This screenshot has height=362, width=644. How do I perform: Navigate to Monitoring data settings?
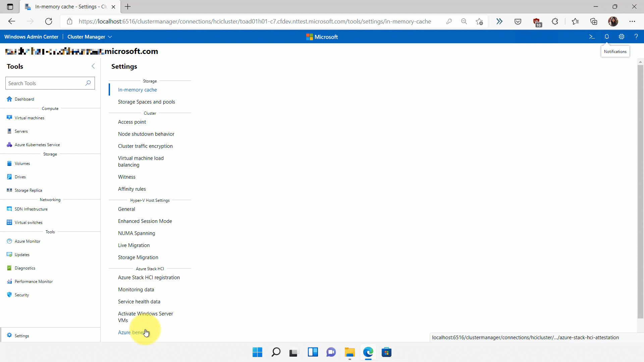(136, 289)
